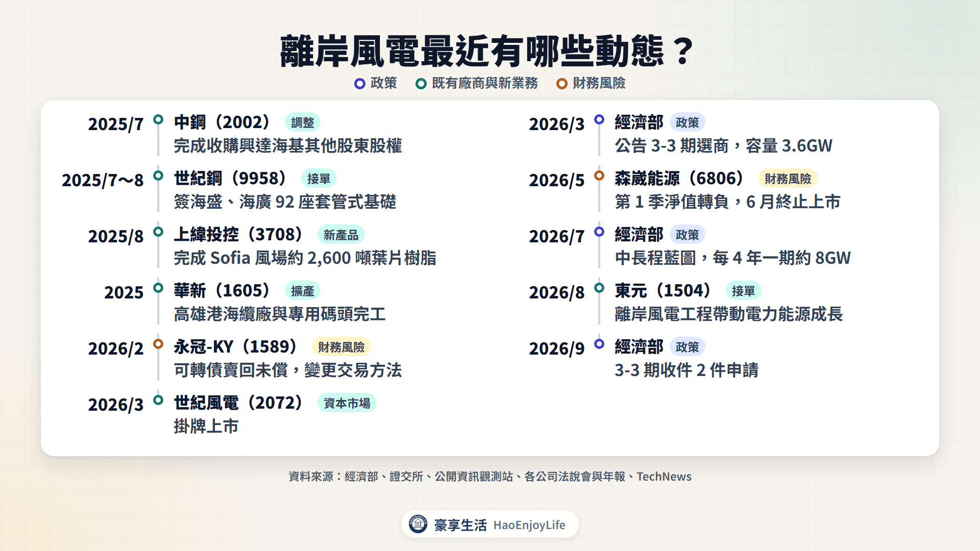Click the 擴產 tag beside 華新
Viewport: 980px width, 551px height.
coord(303,291)
